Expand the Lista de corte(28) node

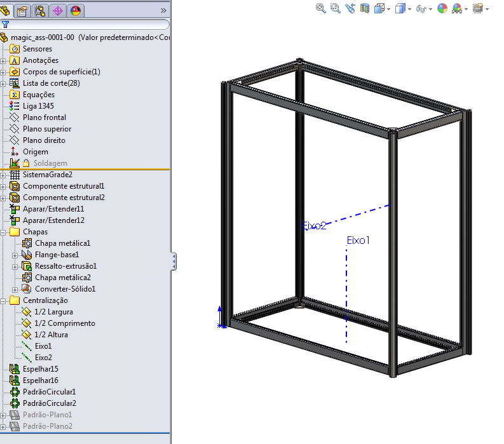(x=3, y=84)
